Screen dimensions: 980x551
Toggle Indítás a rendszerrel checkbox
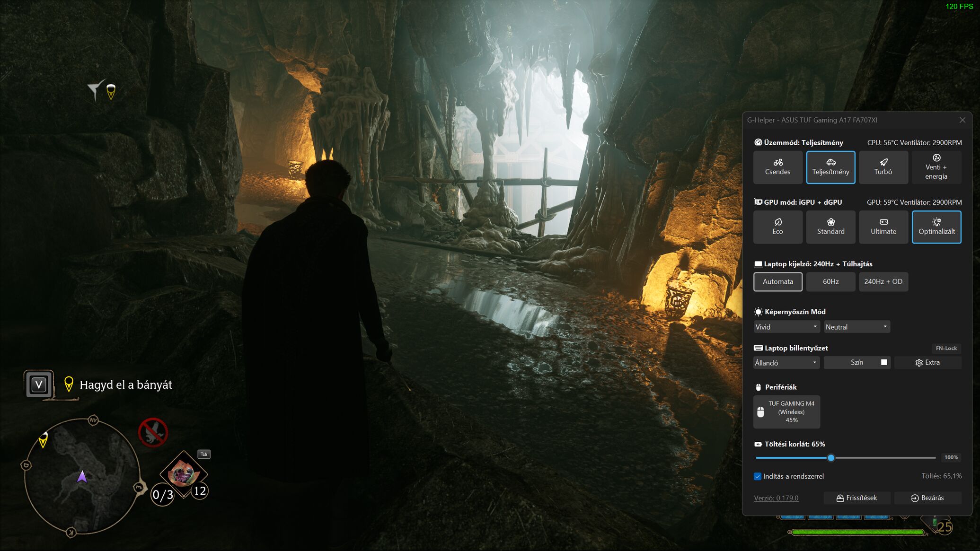[758, 476]
